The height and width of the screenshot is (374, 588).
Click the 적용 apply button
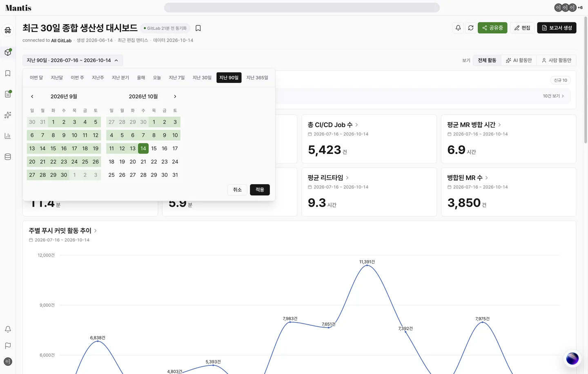(260, 190)
